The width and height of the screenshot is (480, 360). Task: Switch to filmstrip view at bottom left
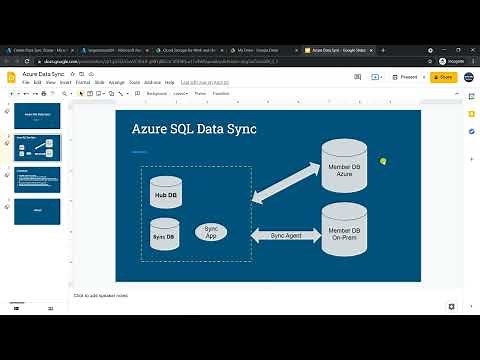(16, 308)
